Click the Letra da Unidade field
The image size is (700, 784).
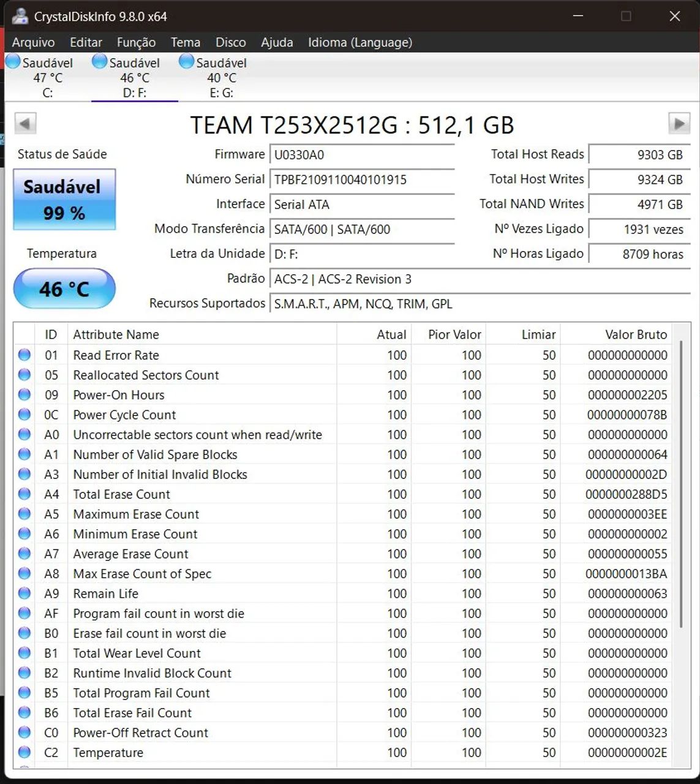click(362, 254)
